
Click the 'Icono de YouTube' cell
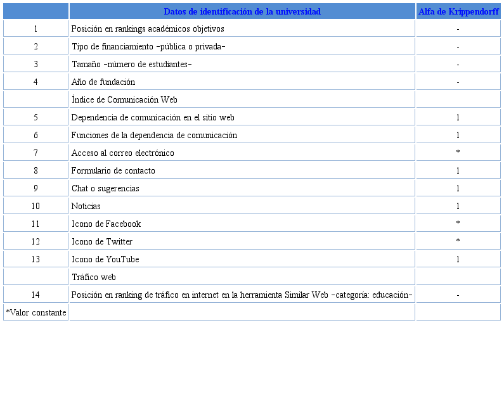[105, 260]
